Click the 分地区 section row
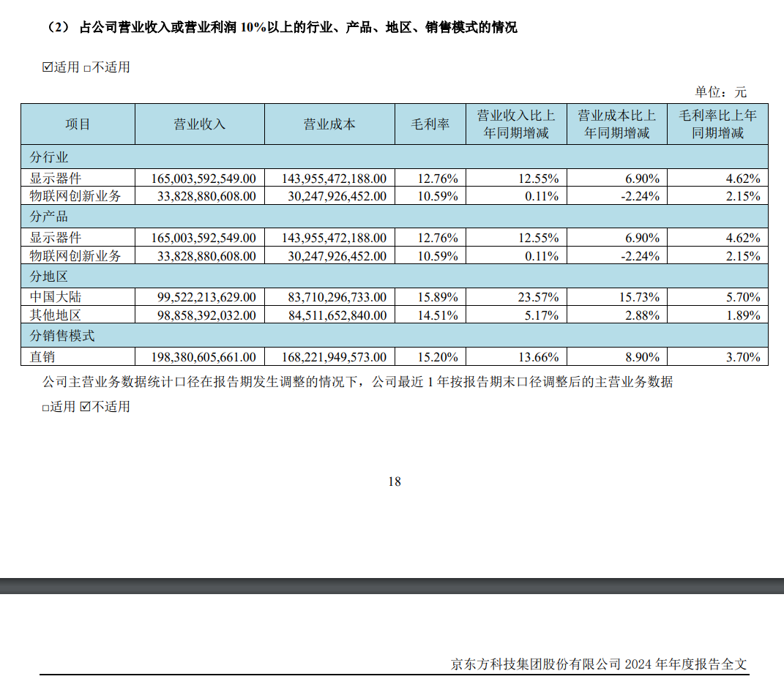 tap(395, 276)
